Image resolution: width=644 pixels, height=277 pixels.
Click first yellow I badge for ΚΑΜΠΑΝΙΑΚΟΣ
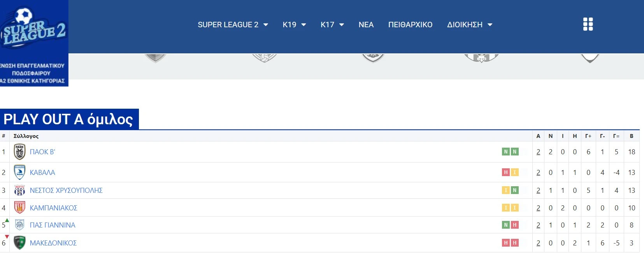point(505,208)
